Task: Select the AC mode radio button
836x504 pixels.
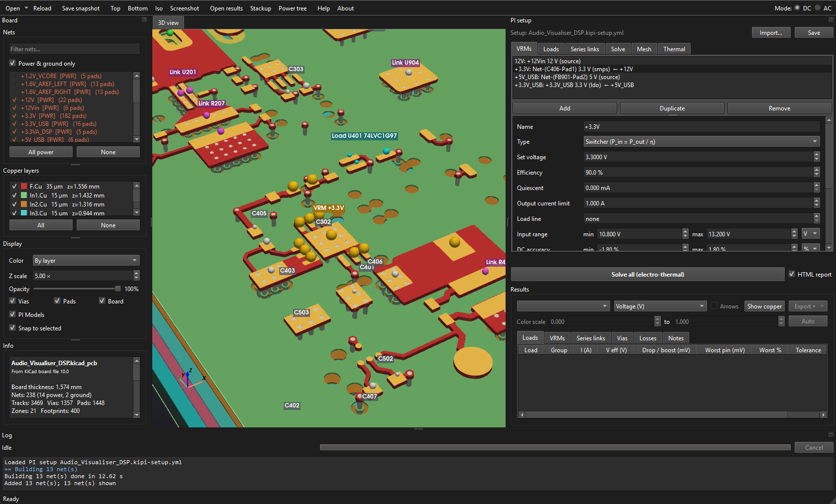Action: [x=817, y=8]
